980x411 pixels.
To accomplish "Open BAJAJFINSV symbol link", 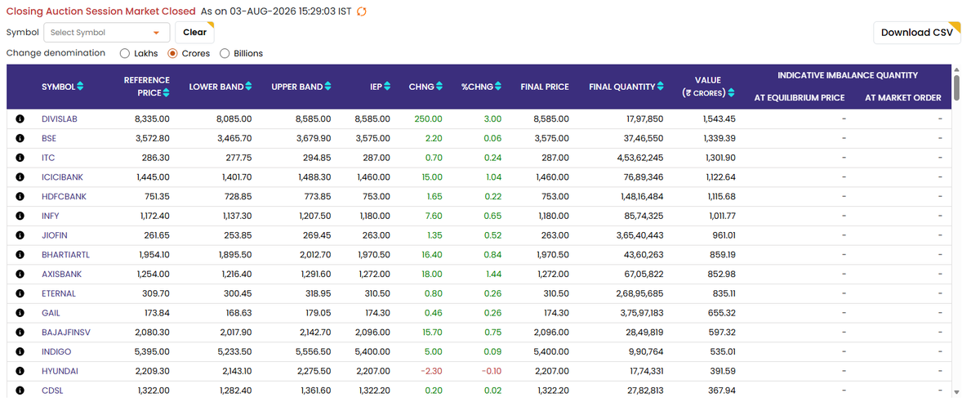I will 65,333.
